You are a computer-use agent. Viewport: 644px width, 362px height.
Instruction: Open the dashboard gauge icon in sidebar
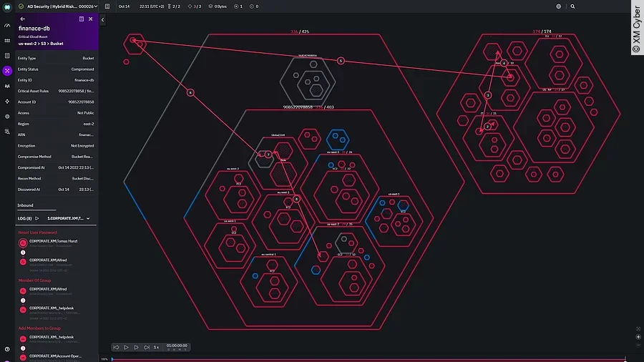click(x=7, y=26)
